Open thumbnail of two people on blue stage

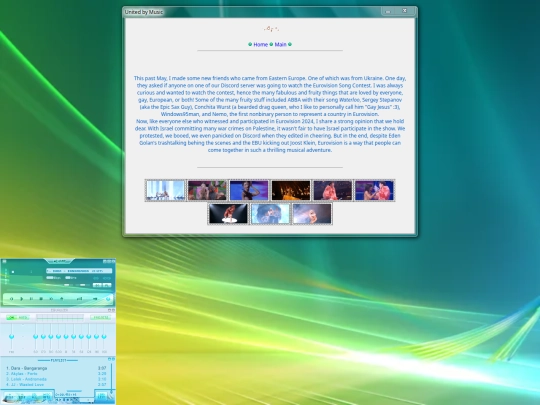374,190
